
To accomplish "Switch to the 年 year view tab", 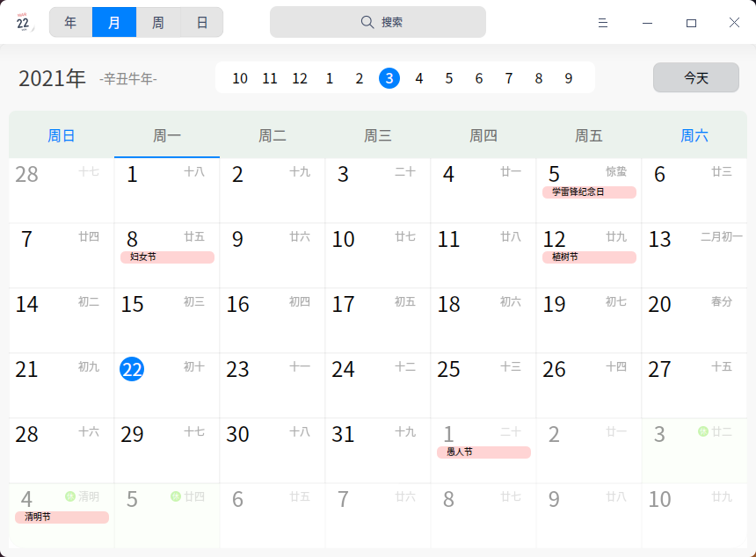I will tap(70, 22).
